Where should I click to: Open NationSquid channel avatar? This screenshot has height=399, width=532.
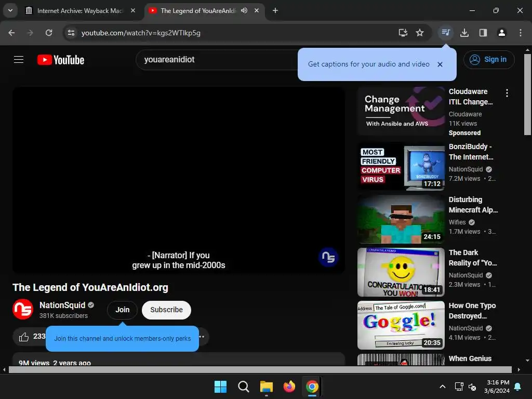click(x=23, y=310)
